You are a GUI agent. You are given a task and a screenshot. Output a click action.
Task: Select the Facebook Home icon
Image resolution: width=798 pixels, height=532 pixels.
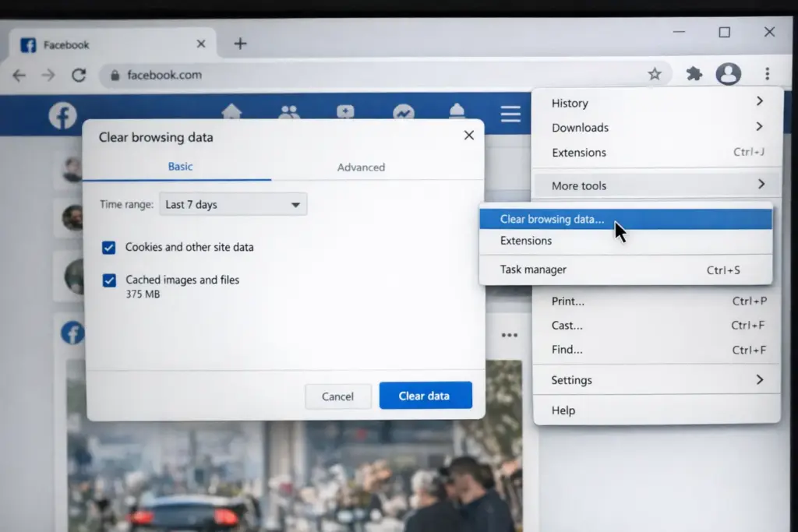pos(231,112)
